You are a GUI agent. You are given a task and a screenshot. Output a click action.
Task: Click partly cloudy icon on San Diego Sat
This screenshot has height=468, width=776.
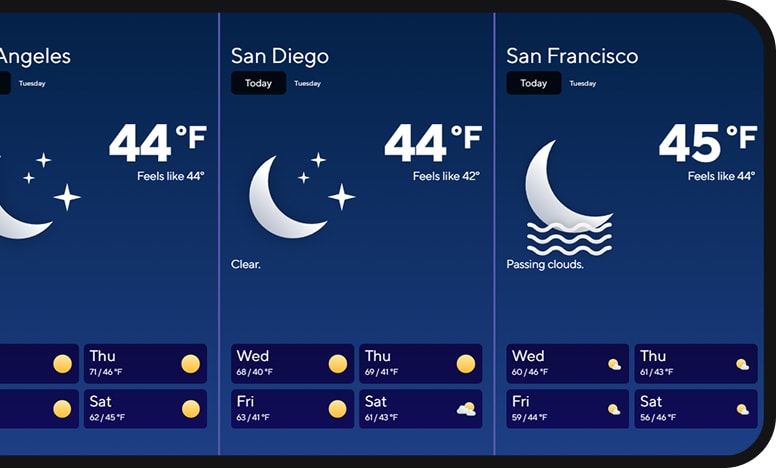point(466,409)
